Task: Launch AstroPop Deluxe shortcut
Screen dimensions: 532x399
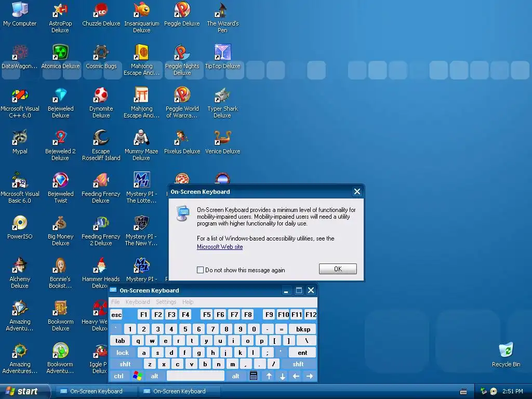Action: pos(60,18)
